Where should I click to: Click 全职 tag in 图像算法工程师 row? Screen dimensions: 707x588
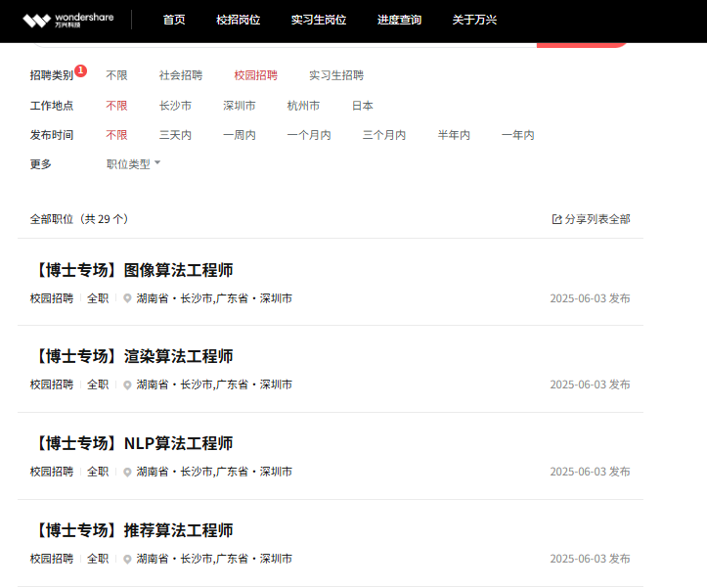pos(98,298)
